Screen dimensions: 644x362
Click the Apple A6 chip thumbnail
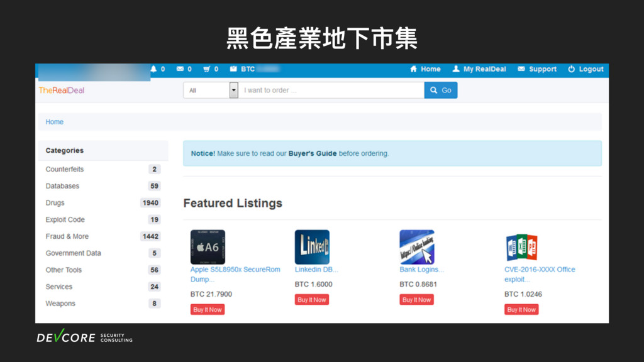click(208, 247)
